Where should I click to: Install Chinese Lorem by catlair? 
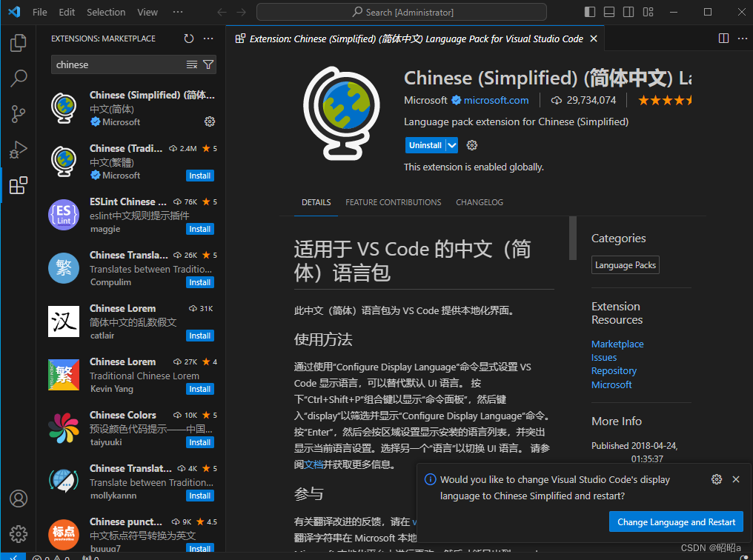200,336
